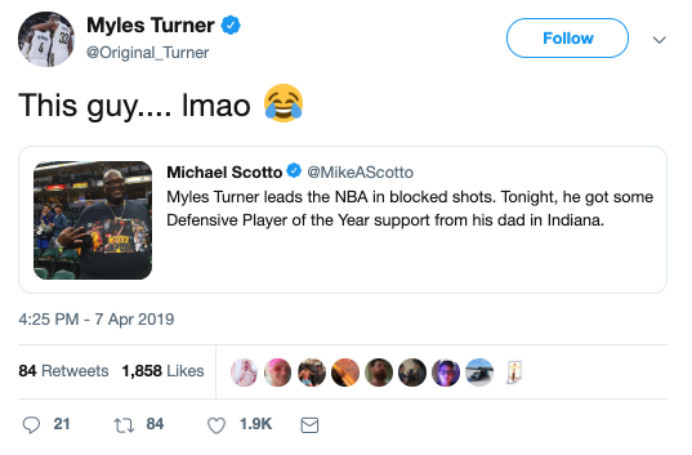Open the @Original_Turner handle link
The height and width of the screenshot is (455, 692).
pyautogui.click(x=148, y=53)
